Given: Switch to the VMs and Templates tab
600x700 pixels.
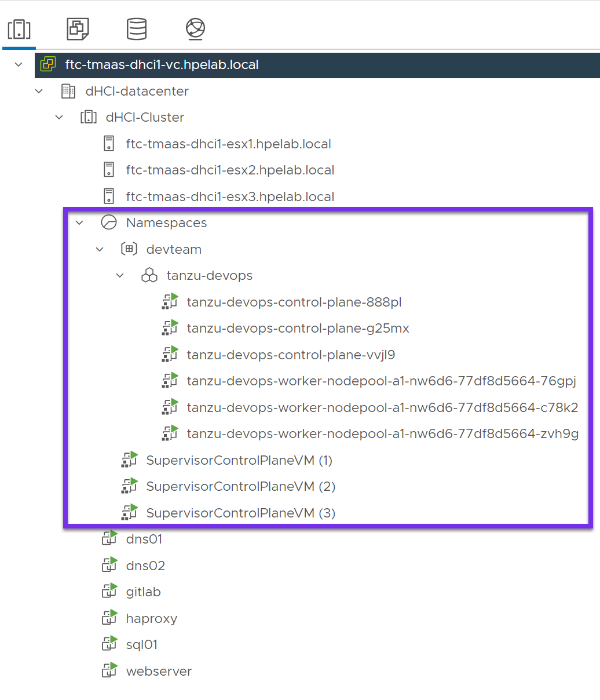Looking at the screenshot, I should (78, 28).
